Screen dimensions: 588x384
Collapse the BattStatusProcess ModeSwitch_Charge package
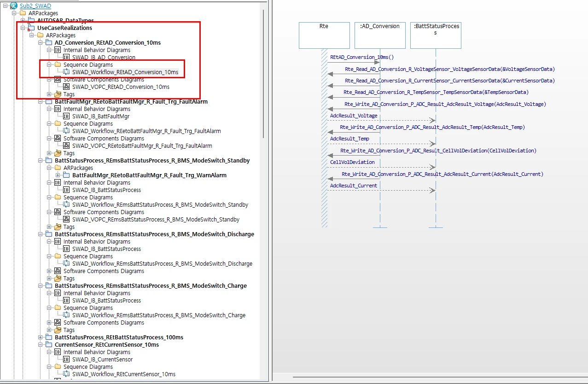pyautogui.click(x=40, y=286)
